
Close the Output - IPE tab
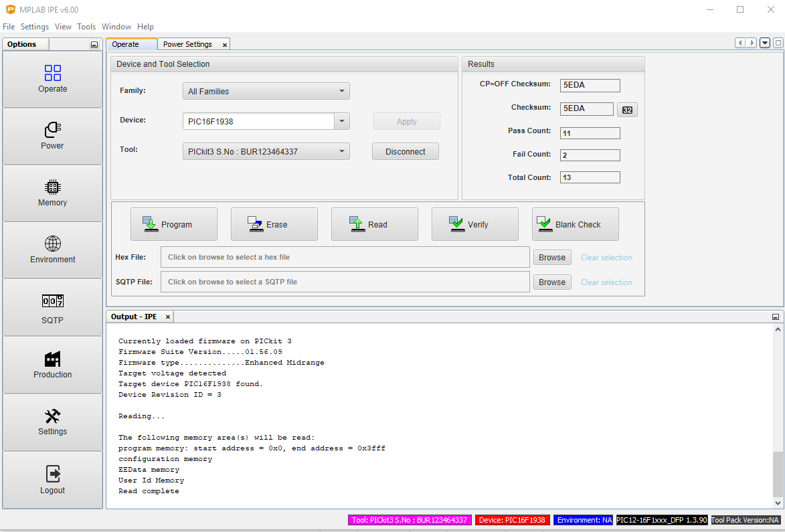point(168,317)
